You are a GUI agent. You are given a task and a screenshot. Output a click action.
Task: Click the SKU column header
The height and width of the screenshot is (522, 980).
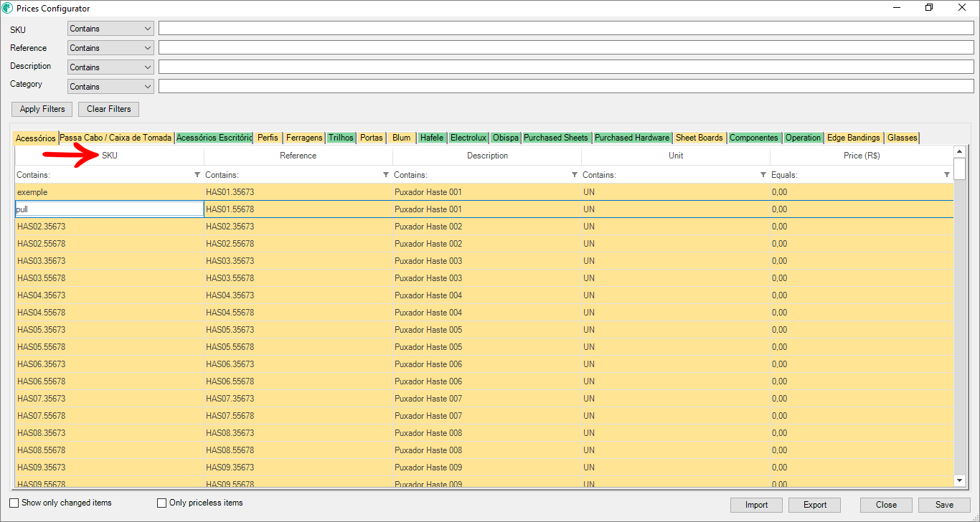110,156
